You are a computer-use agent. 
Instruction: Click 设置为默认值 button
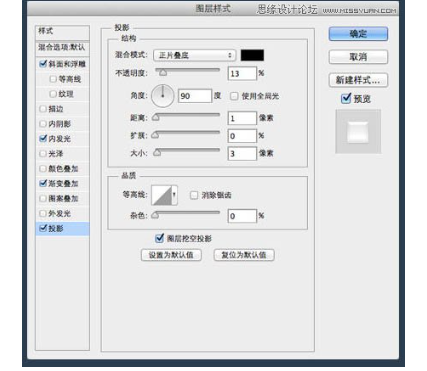click(171, 255)
